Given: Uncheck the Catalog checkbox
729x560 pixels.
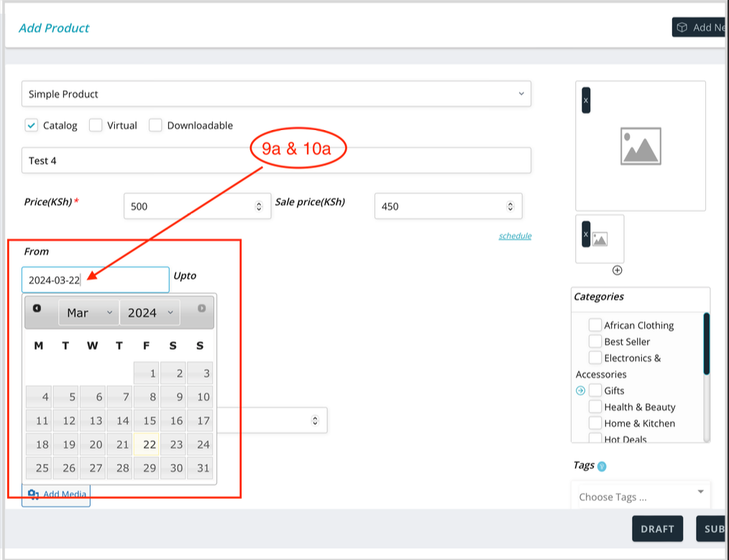Looking at the screenshot, I should pyautogui.click(x=31, y=125).
